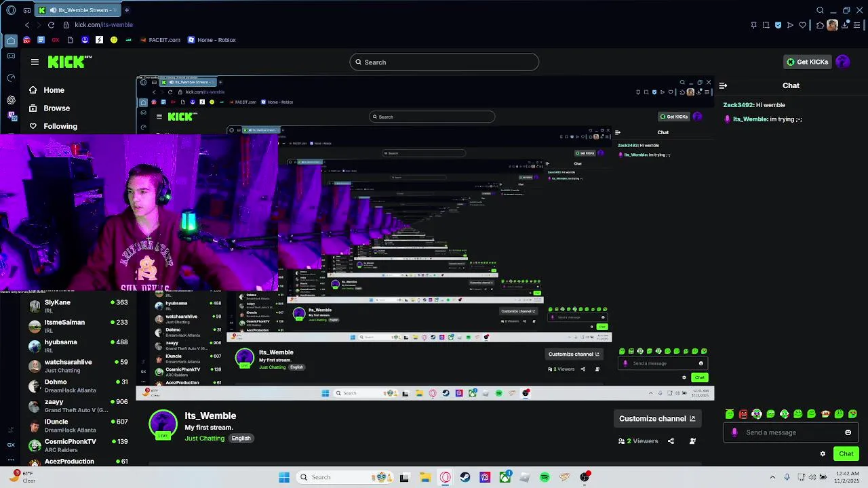The image size is (868, 488).
Task: Open Spotify from the taskbar
Action: pyautogui.click(x=545, y=477)
